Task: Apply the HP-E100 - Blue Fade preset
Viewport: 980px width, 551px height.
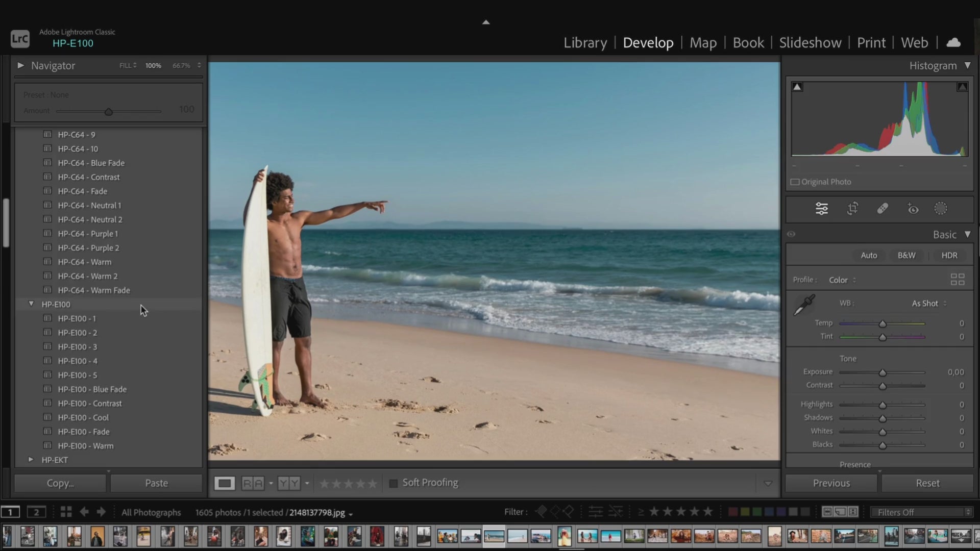Action: 92,389
